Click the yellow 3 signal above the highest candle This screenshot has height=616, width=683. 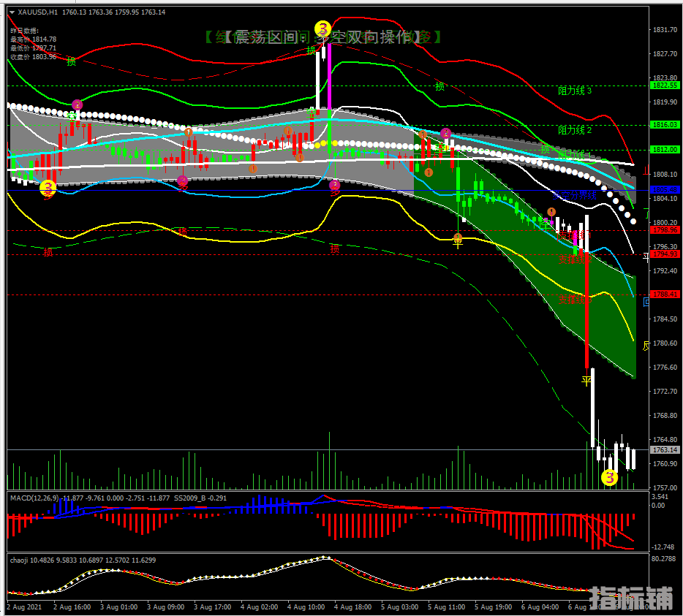(322, 28)
